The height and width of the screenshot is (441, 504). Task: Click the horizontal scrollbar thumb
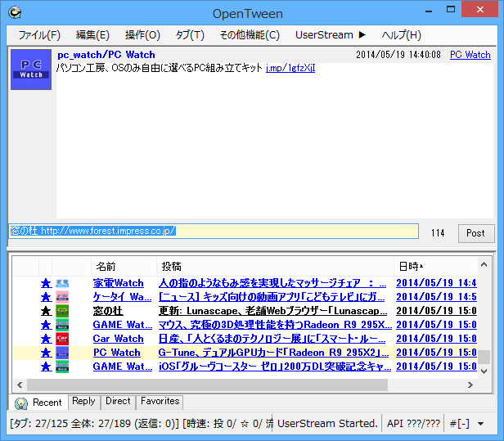pyautogui.click(x=207, y=385)
